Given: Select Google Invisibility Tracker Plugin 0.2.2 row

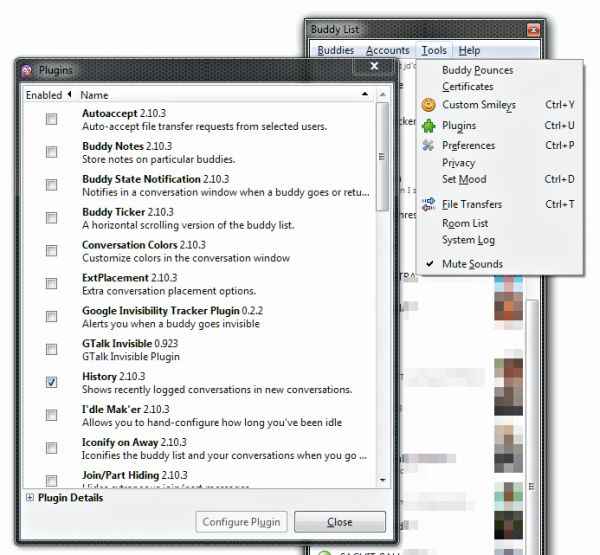Looking at the screenshot, I should click(198, 317).
